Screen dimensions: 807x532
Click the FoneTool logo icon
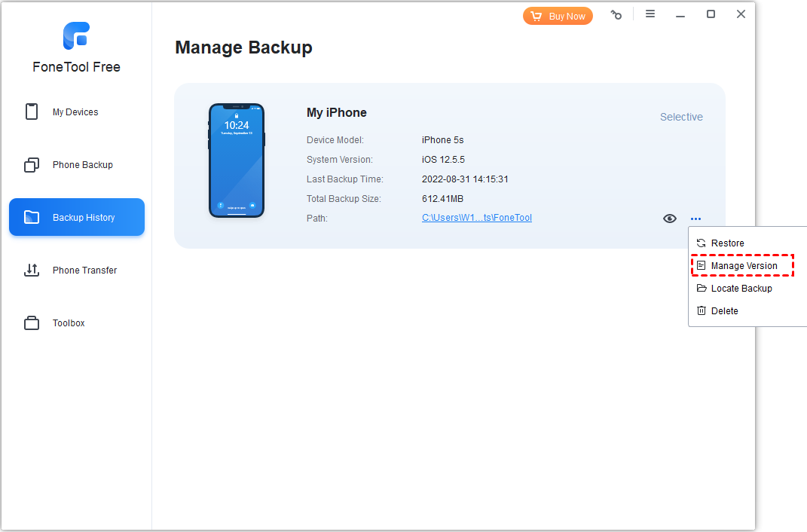tap(76, 35)
